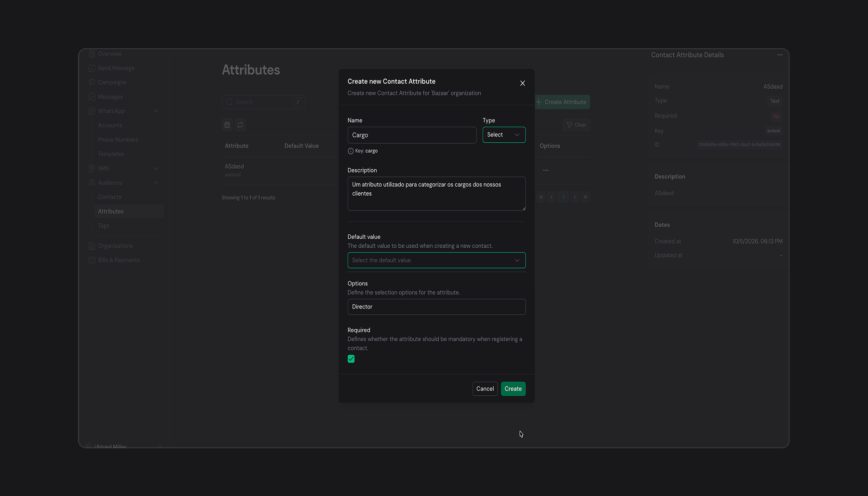
Task: Click the Search attributes field
Action: coord(263,102)
